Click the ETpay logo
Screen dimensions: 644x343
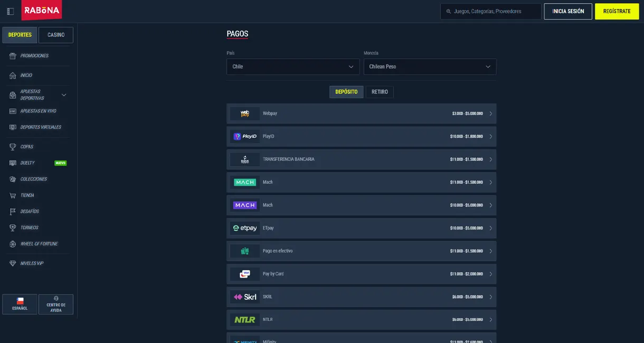pos(245,228)
